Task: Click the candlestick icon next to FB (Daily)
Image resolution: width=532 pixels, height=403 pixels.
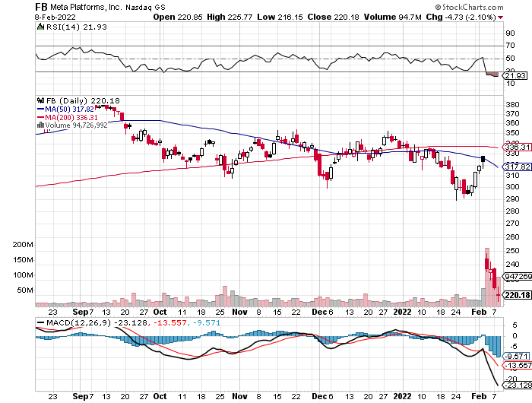Action: (x=41, y=100)
